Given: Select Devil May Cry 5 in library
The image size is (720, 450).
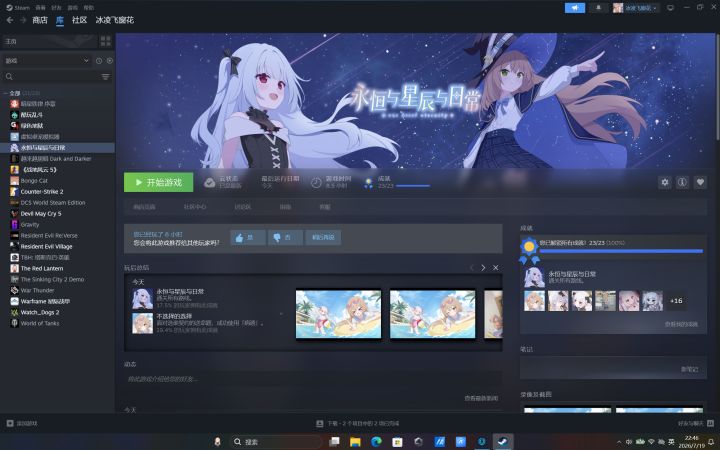Looking at the screenshot, I should pos(57,214).
